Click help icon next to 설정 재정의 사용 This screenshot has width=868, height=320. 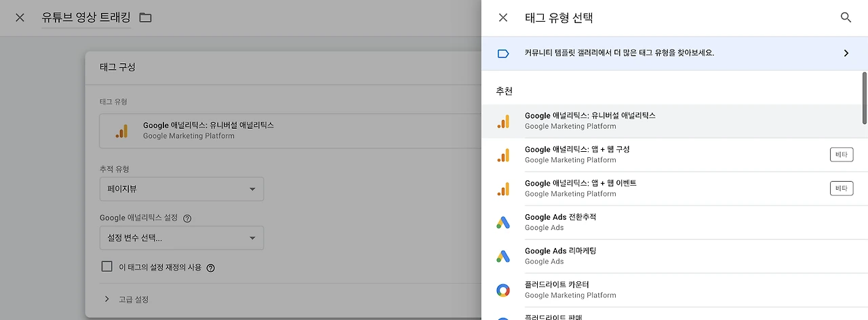coord(210,268)
